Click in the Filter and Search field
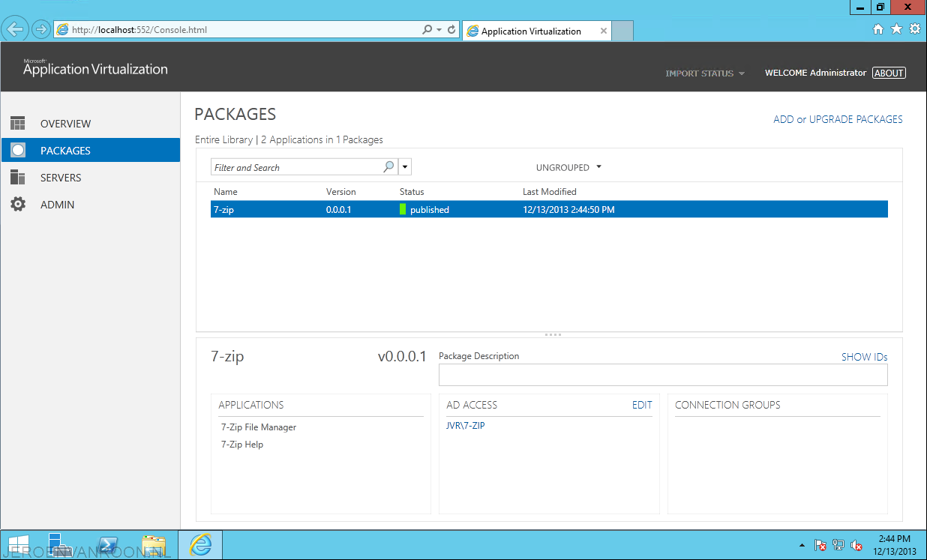 point(297,167)
